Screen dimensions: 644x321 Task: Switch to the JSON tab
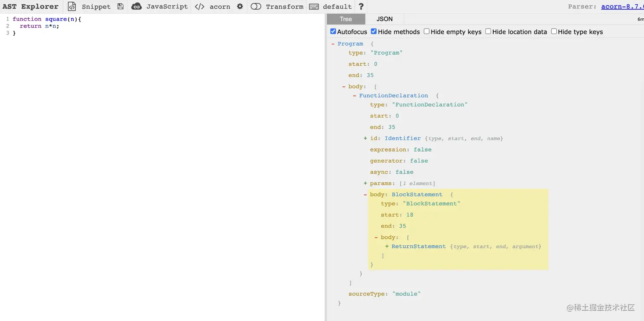[x=385, y=19]
